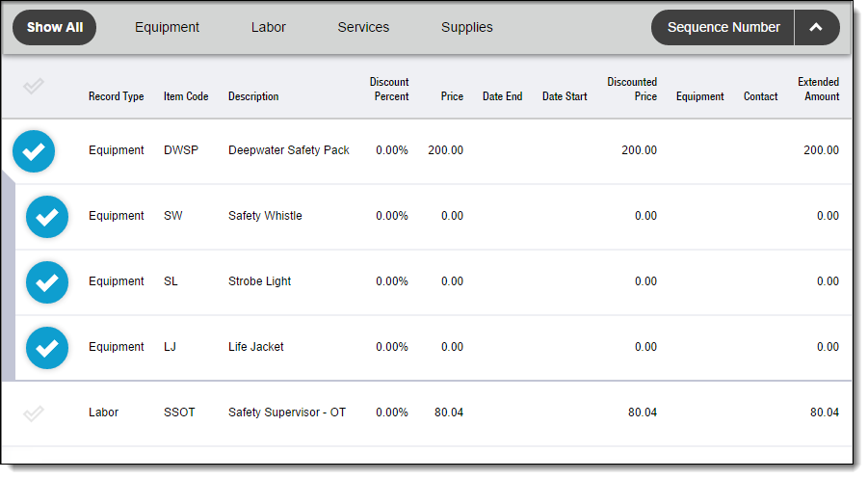Toggle the select-all checkmark in header
Image resolution: width=868 pixels, height=479 pixels.
click(33, 86)
